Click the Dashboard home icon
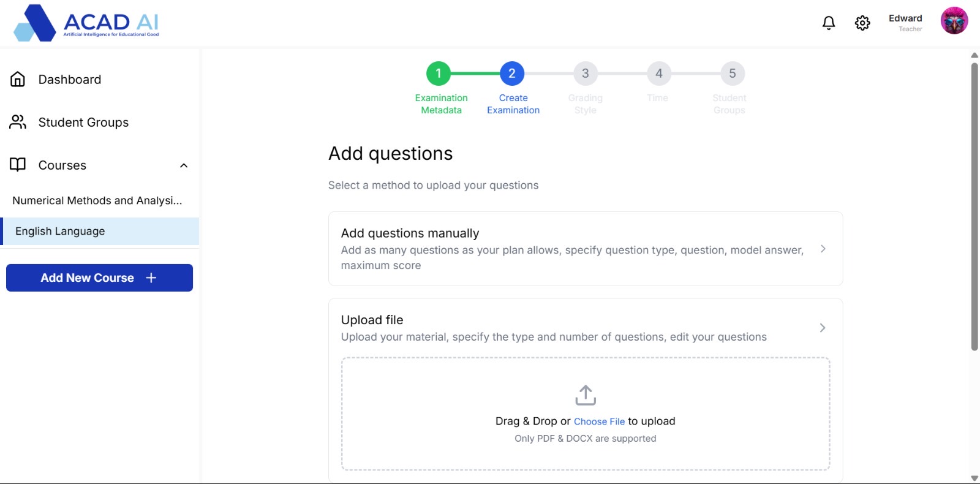 click(18, 80)
